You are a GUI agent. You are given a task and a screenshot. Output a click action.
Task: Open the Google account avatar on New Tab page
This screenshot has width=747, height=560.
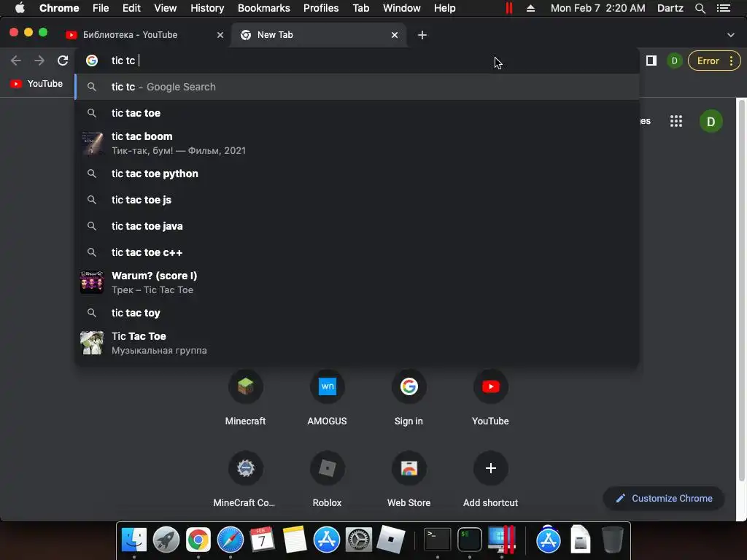[711, 122]
